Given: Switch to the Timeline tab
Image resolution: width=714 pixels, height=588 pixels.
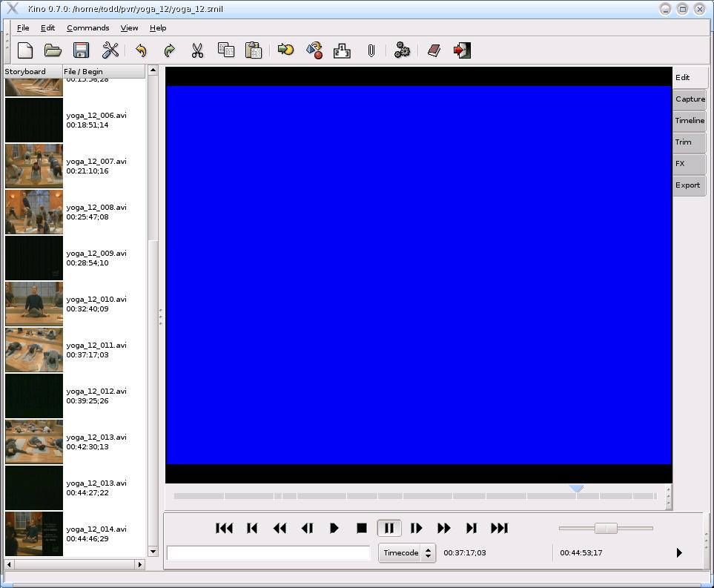Looking at the screenshot, I should [x=690, y=120].
